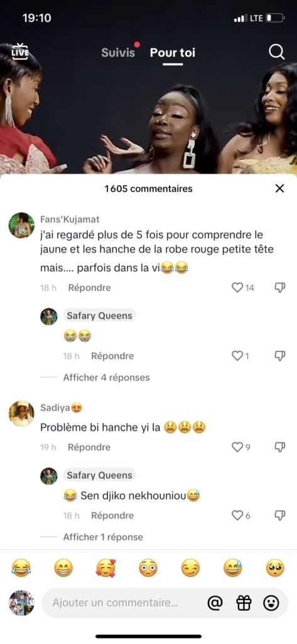Screen dimensions: 297x644
Task: Select Pour toi tab
Action: [173, 53]
